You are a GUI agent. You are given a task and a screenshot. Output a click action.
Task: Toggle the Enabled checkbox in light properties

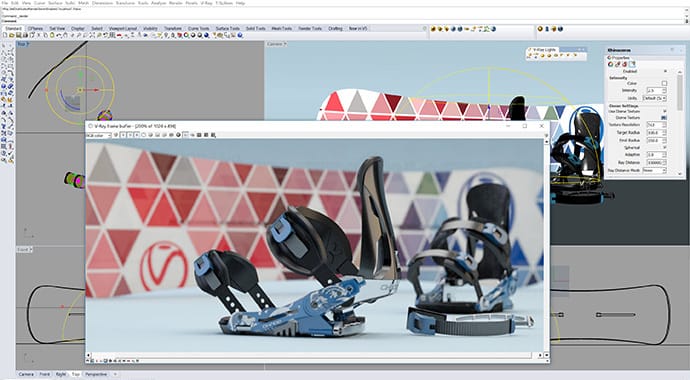(665, 71)
